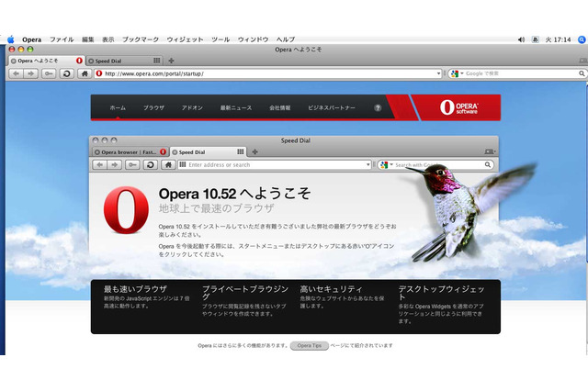
Task: Click the 地球上で最速のブラウザ subtitle
Action: [217, 208]
